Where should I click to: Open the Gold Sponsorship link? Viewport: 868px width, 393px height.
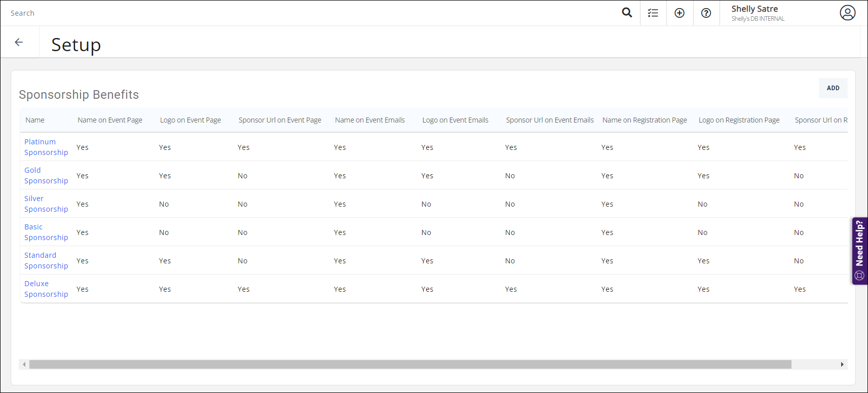point(46,175)
